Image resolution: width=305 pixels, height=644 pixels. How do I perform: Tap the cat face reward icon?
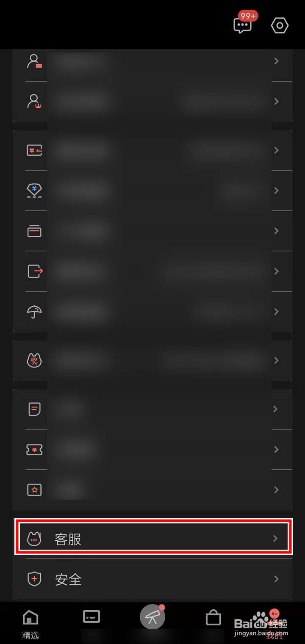[34, 360]
